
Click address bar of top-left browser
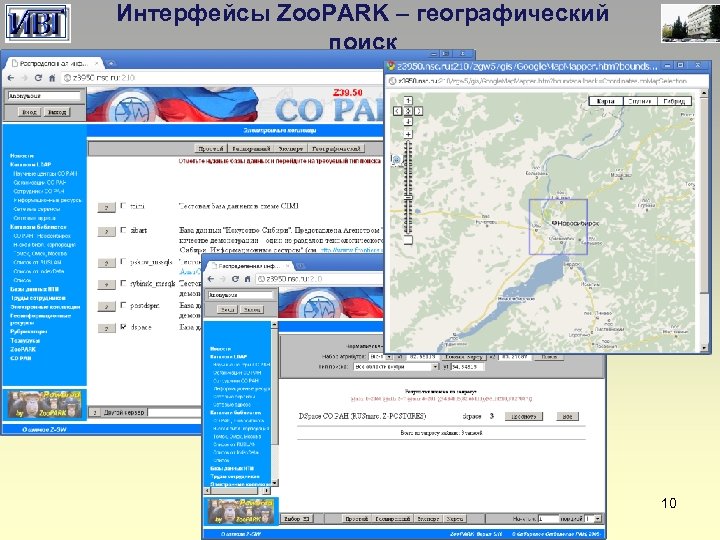(x=220, y=78)
